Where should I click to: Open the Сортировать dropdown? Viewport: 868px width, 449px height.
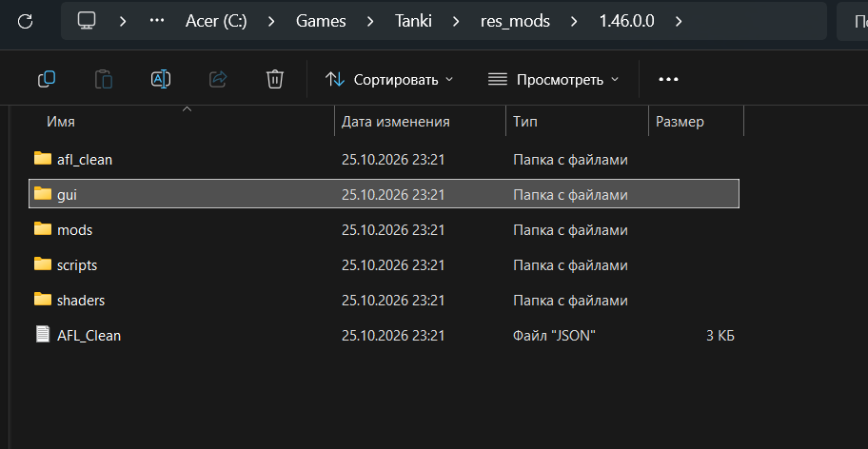pos(389,80)
